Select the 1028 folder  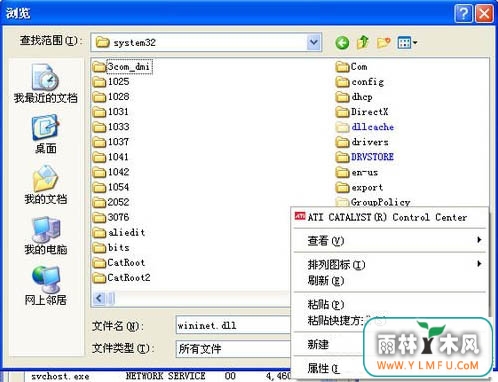coord(111,97)
